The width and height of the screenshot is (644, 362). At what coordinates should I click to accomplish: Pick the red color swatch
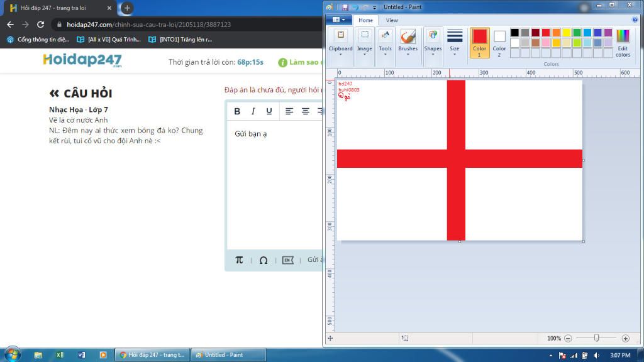point(546,33)
